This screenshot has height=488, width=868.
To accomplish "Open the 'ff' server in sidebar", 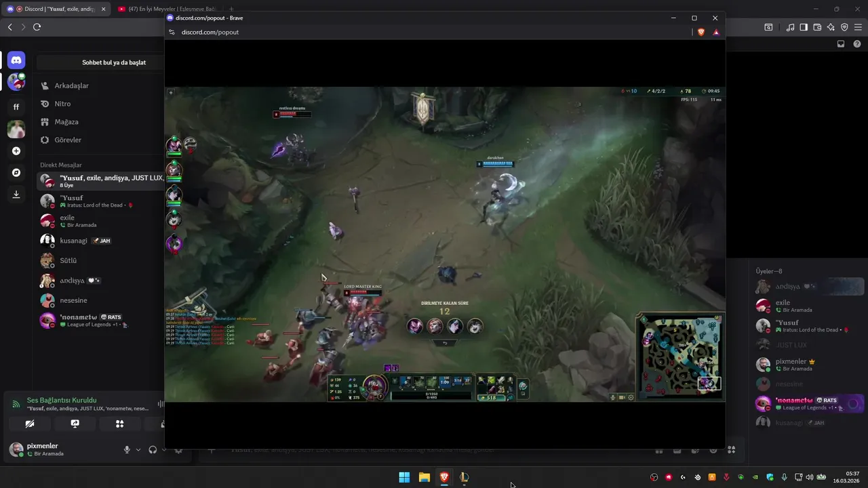I will (16, 106).
